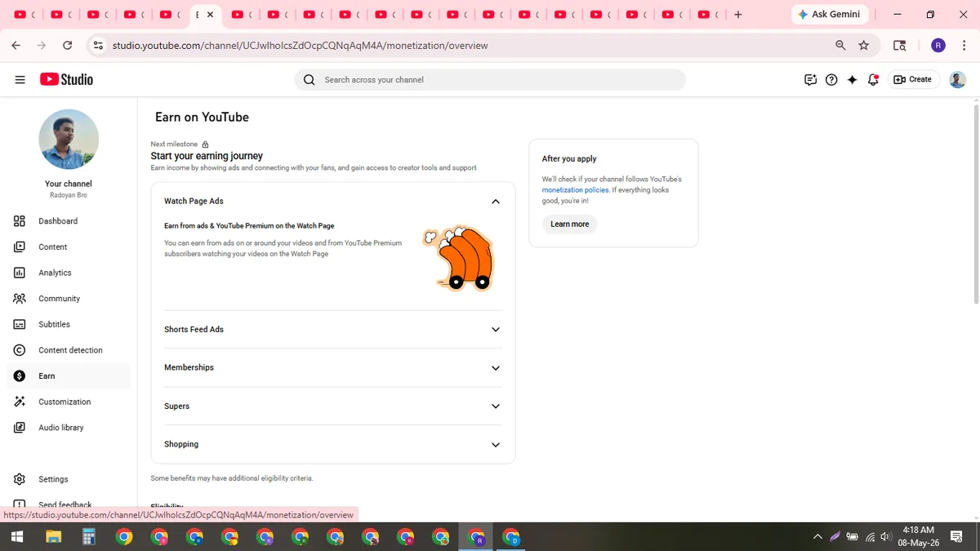Screen dimensions: 980x551
Task: Expand the Memberships section
Action: tap(495, 368)
